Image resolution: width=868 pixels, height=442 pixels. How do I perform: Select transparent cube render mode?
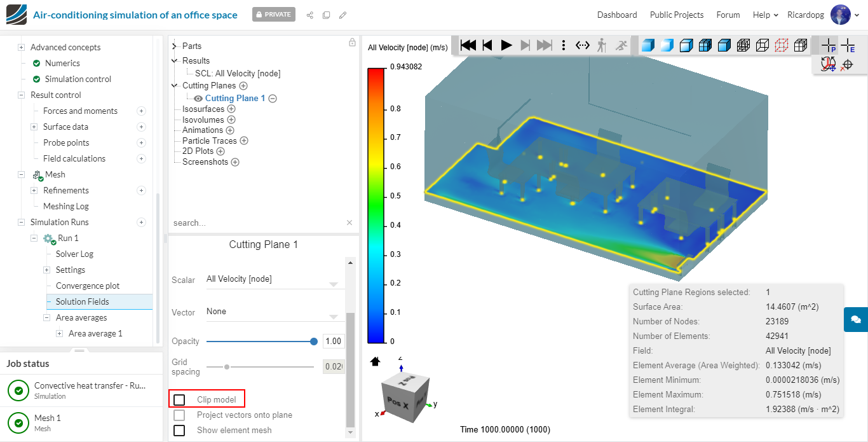(x=686, y=45)
